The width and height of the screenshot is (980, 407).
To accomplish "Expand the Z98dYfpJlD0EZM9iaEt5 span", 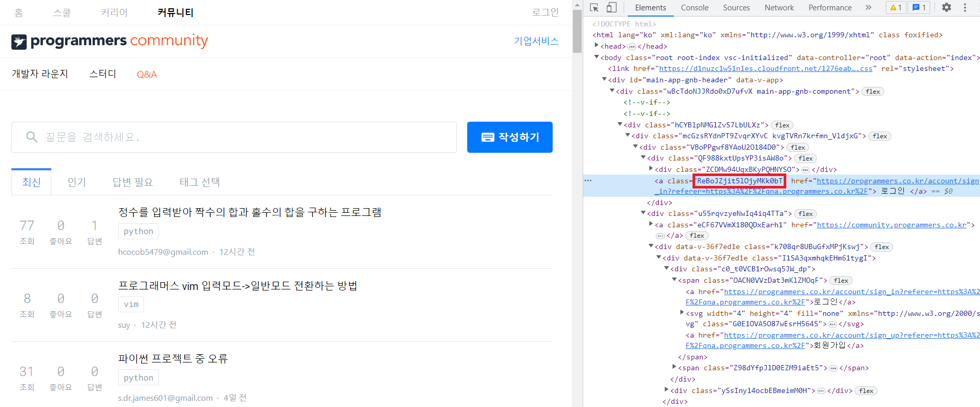I will (674, 367).
